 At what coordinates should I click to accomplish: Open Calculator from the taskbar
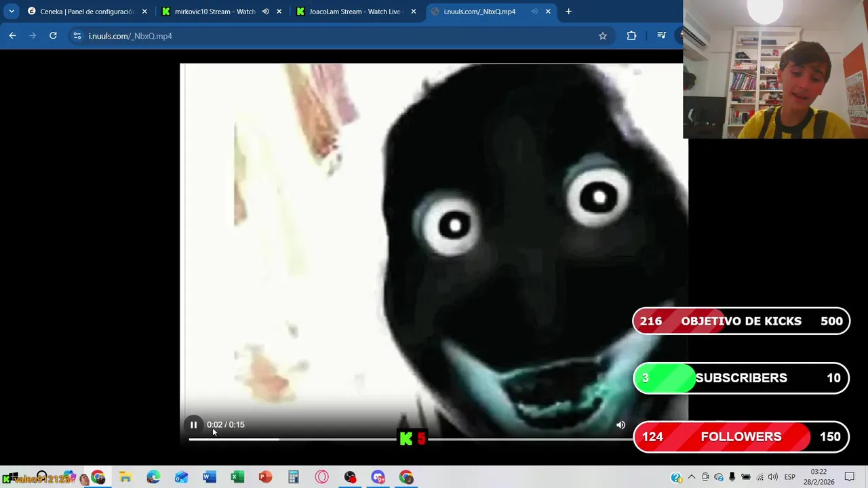tap(294, 477)
